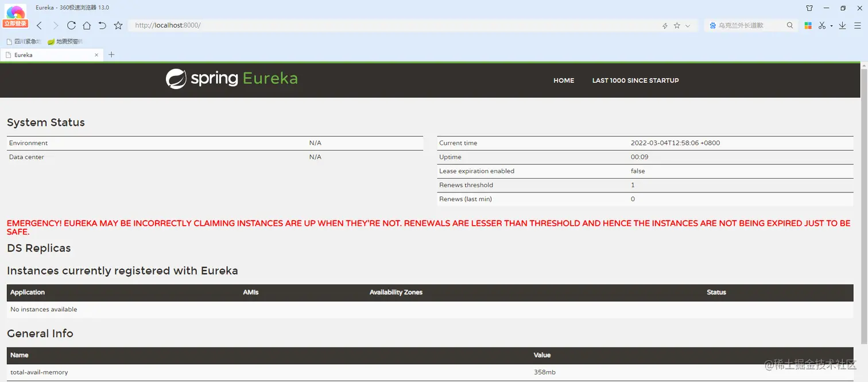This screenshot has width=868, height=382.
Task: Click the Data center row label
Action: (26, 157)
